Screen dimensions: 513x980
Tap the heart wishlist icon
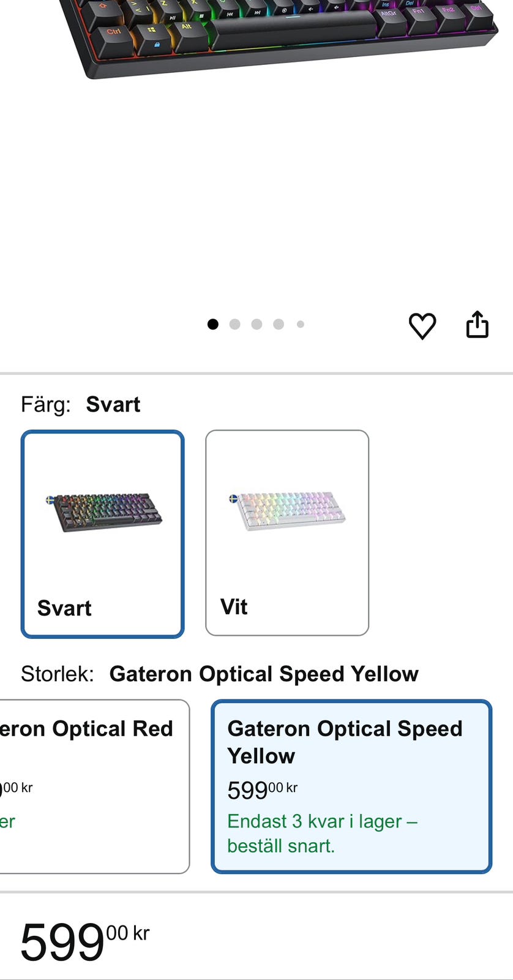coord(422,325)
